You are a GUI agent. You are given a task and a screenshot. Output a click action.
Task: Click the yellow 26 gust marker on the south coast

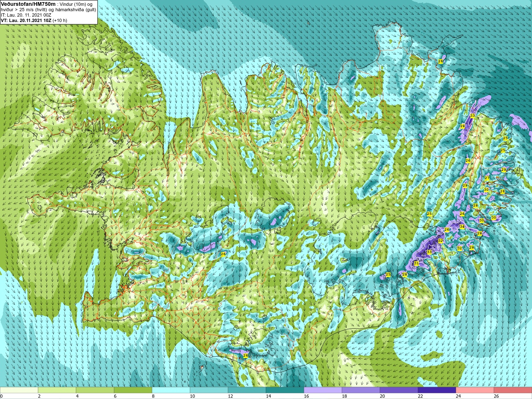point(245,356)
